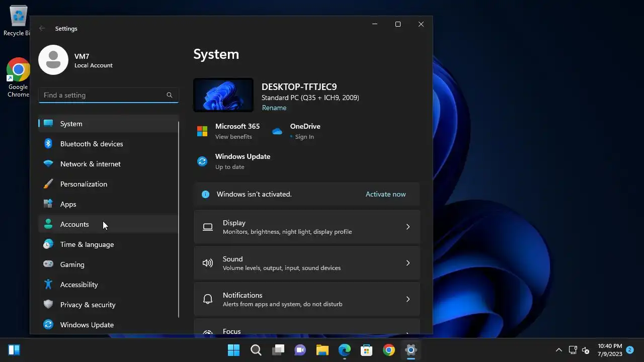Open the Chat app on taskbar
This screenshot has width=644, height=362.
click(300, 350)
